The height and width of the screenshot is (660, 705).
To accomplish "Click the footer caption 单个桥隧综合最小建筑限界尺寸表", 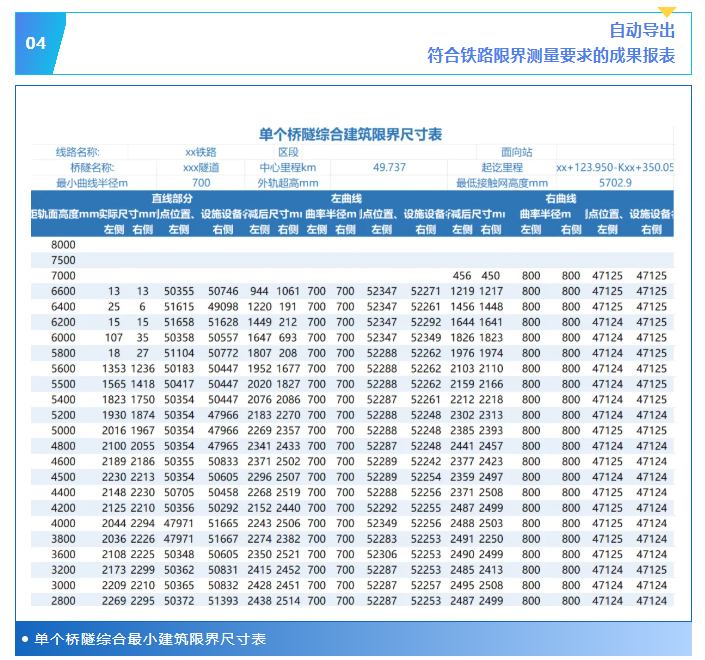I will (x=150, y=639).
